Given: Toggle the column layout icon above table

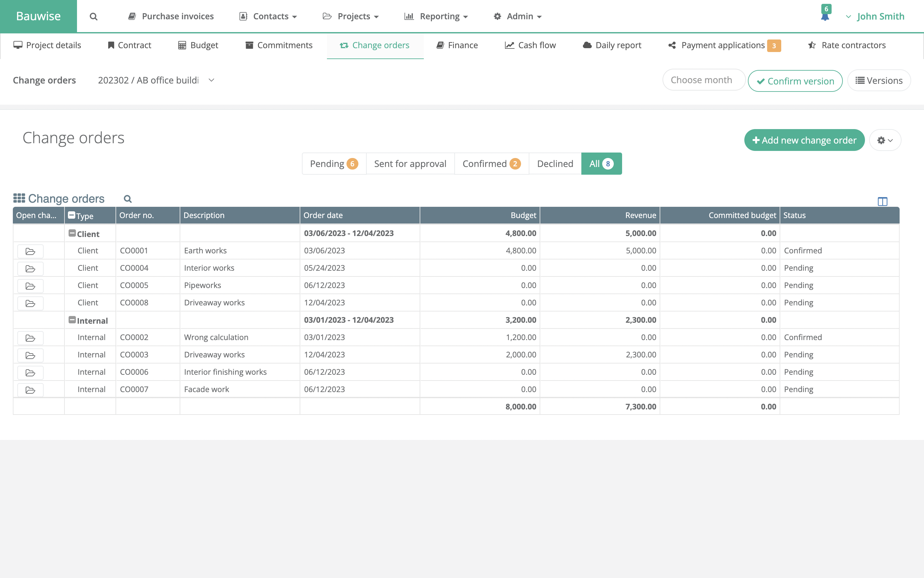Looking at the screenshot, I should coord(882,201).
